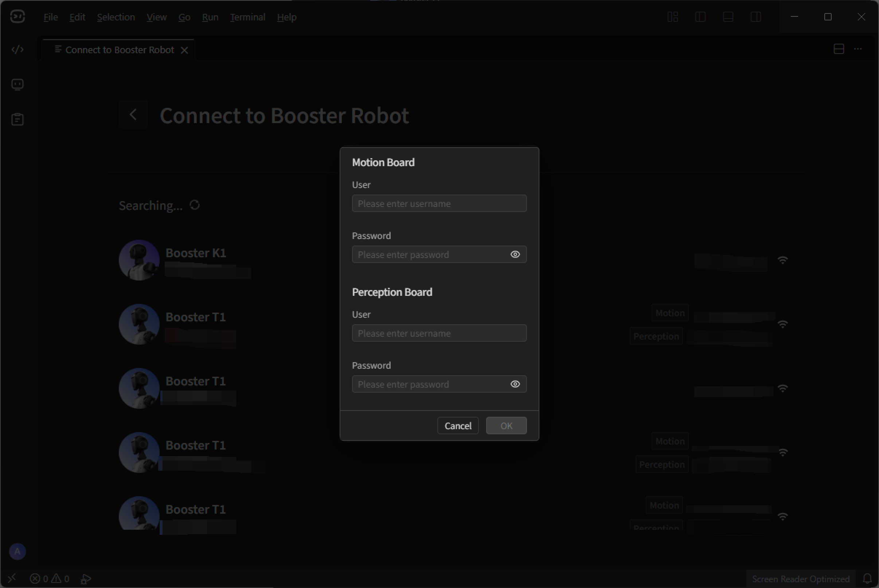This screenshot has width=879, height=588.
Task: Open the Go menu
Action: (184, 17)
